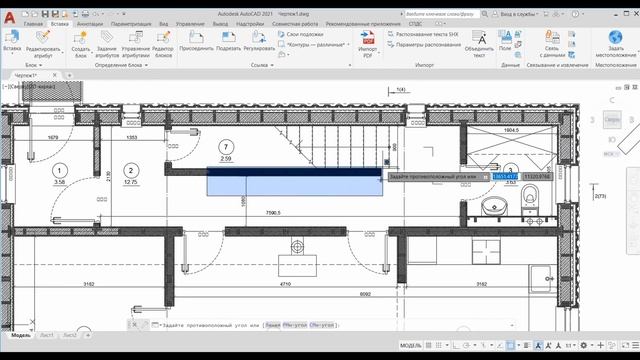The width and height of the screenshot is (640, 360).
Task: Open the help question mark icon
Action: 575,14
